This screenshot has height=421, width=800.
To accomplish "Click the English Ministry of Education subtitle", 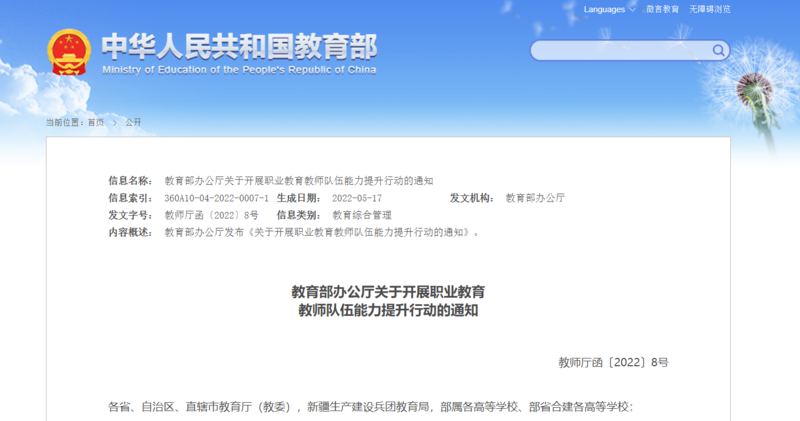I will point(239,69).
